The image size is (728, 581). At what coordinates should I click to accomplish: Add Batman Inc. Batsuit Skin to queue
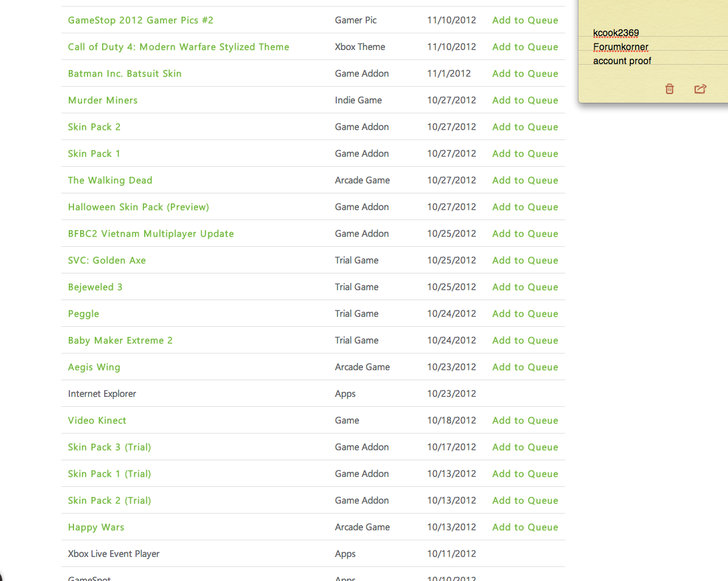(x=525, y=73)
